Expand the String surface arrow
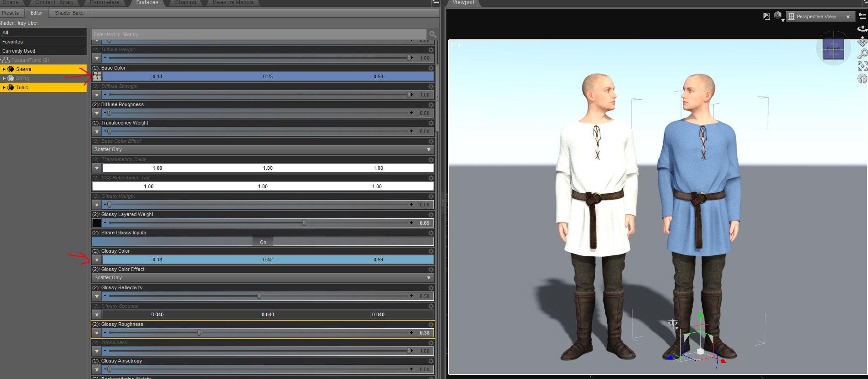This screenshot has height=379, width=868. [4, 78]
